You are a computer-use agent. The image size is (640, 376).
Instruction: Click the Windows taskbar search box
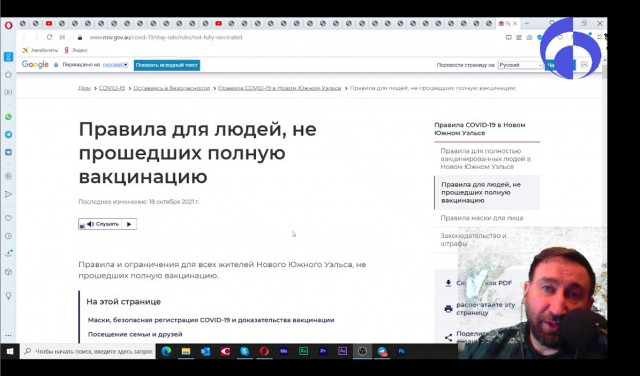[88, 351]
